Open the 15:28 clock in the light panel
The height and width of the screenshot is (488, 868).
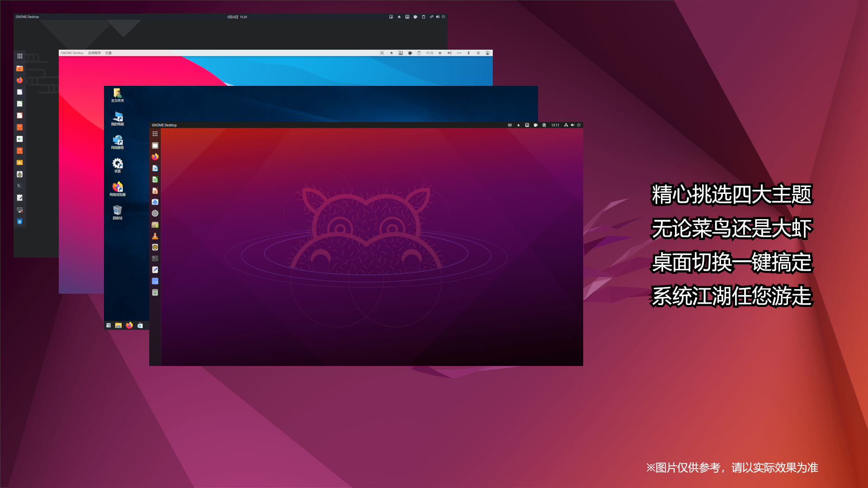click(429, 53)
